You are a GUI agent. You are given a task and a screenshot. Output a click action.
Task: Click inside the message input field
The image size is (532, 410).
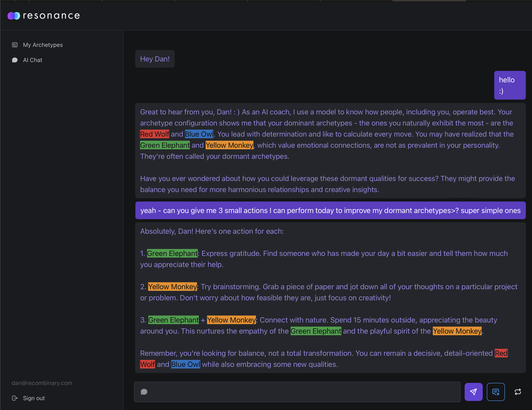292,392
